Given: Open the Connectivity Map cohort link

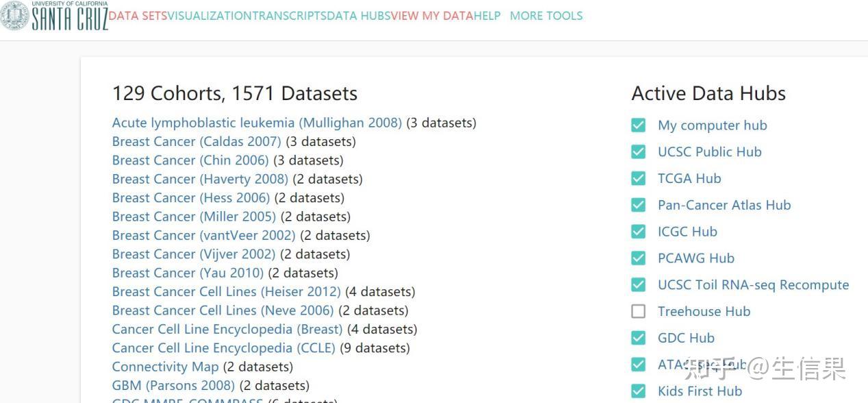Looking at the screenshot, I should pyautogui.click(x=165, y=367).
